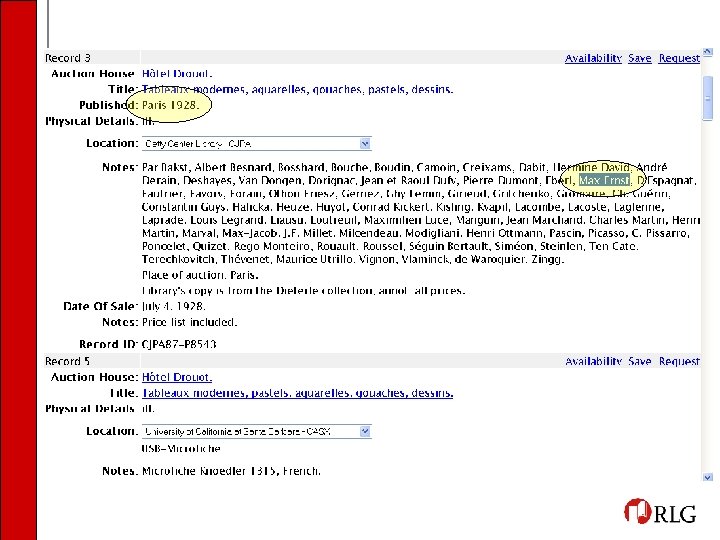
Task: Click 'July 4, 1928.' date of sale
Action: (x=174, y=306)
